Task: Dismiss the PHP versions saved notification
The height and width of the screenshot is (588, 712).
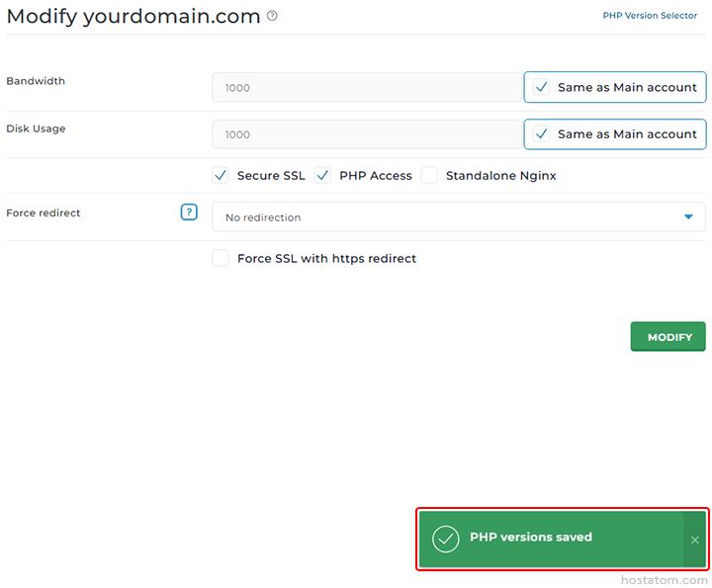Action: pos(695,540)
